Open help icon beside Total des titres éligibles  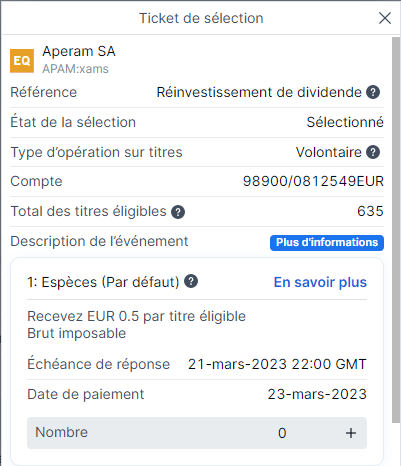tap(178, 212)
